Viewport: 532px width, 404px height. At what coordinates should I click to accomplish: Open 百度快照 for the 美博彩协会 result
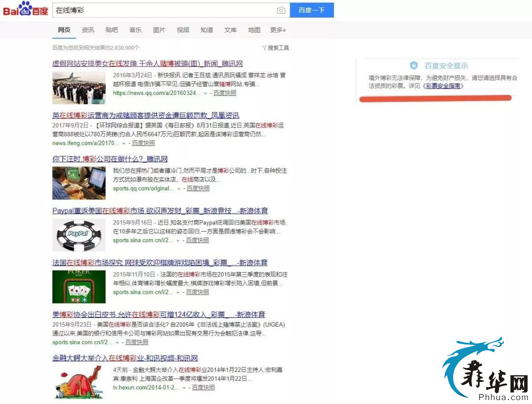click(137, 342)
